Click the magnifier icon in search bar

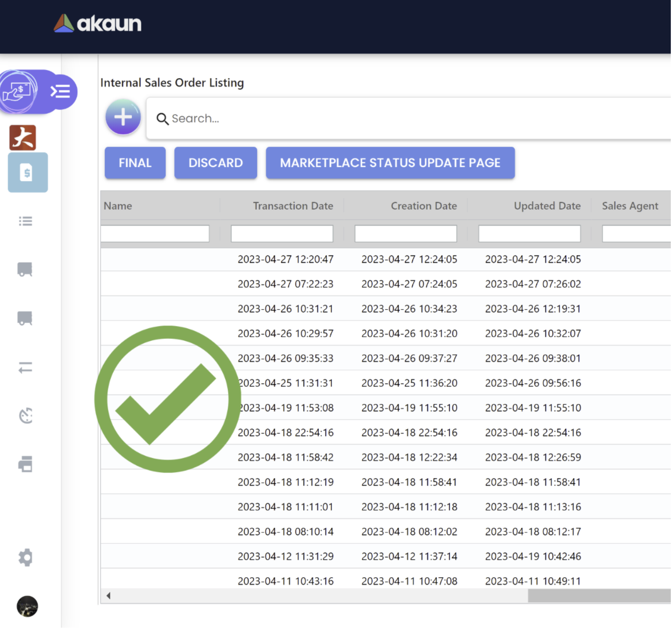pos(162,119)
